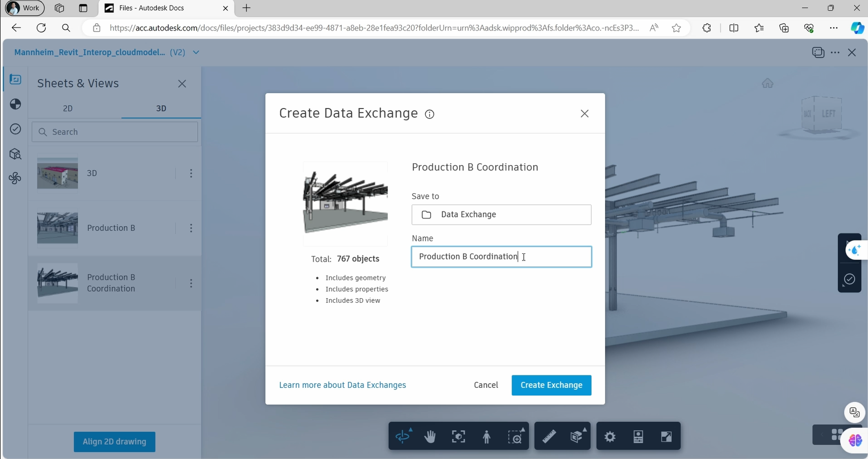Select the Production B view thumbnail
Image resolution: width=868 pixels, height=459 pixels.
[x=58, y=228]
